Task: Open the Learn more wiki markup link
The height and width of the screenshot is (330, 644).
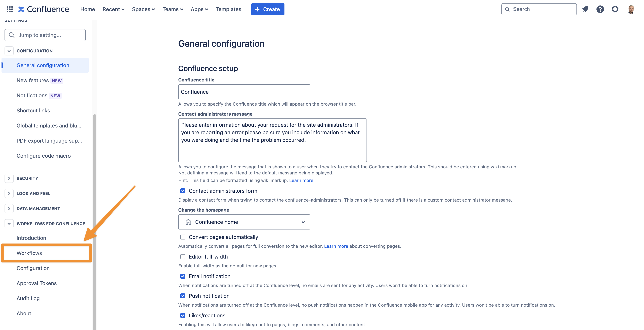Action: pos(301,180)
